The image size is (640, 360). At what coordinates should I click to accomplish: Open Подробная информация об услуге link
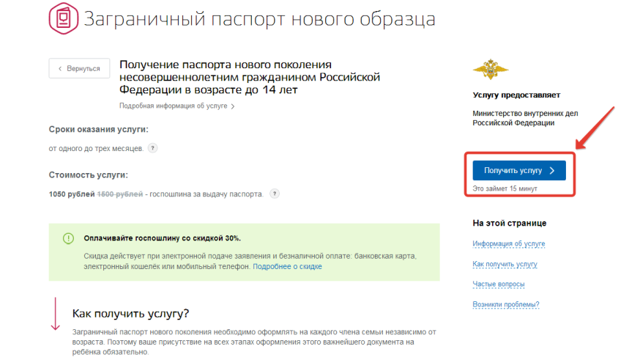coord(177,106)
